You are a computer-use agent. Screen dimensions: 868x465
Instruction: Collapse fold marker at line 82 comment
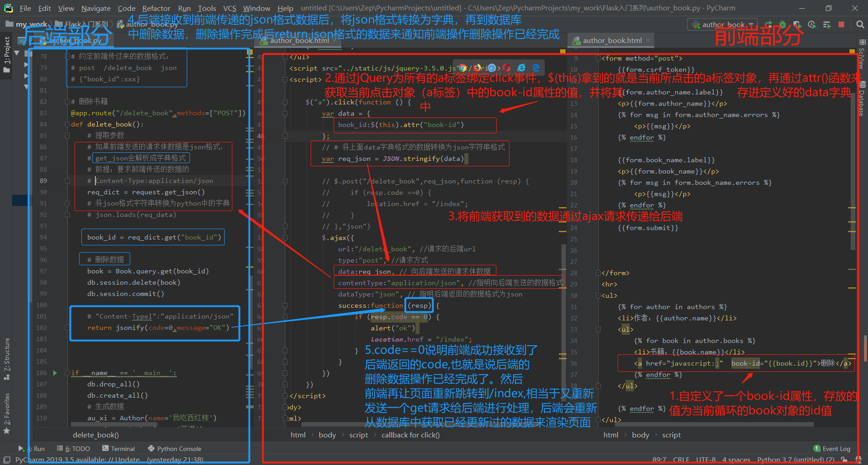(x=67, y=102)
